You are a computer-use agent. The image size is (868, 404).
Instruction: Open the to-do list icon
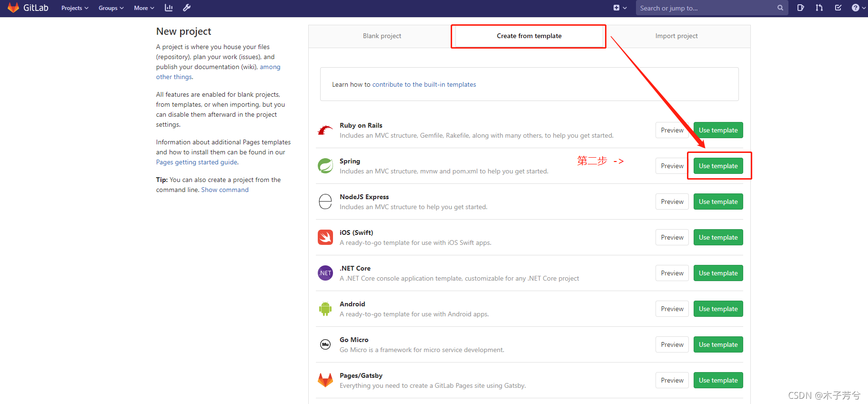click(838, 8)
